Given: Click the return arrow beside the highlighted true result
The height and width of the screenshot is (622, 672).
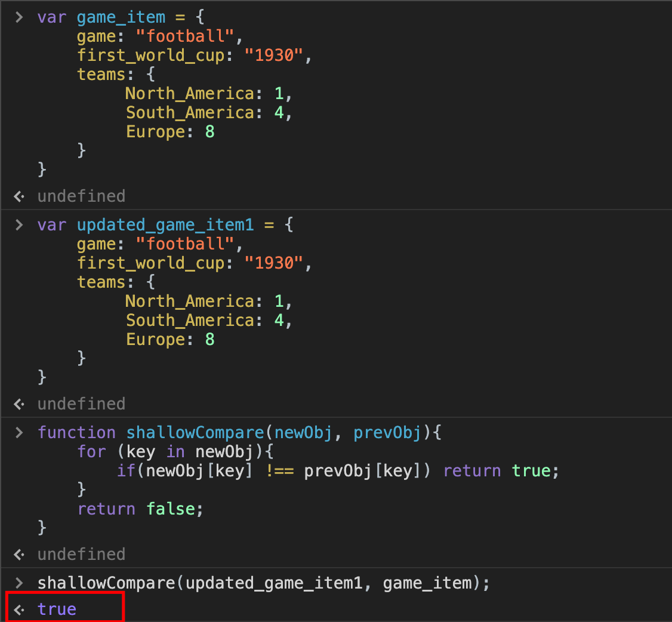Looking at the screenshot, I should 19,609.
